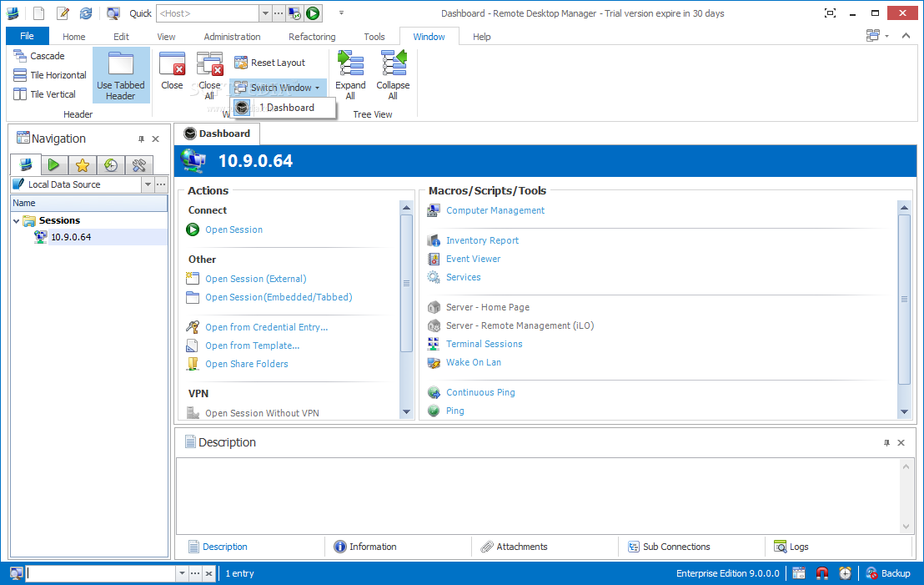Collapse the ribbon with the chevron

[x=906, y=36]
